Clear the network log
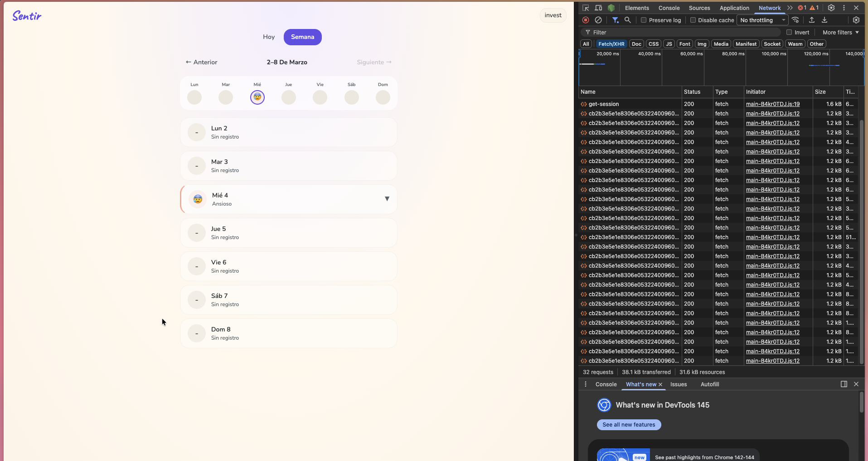 [x=598, y=20]
